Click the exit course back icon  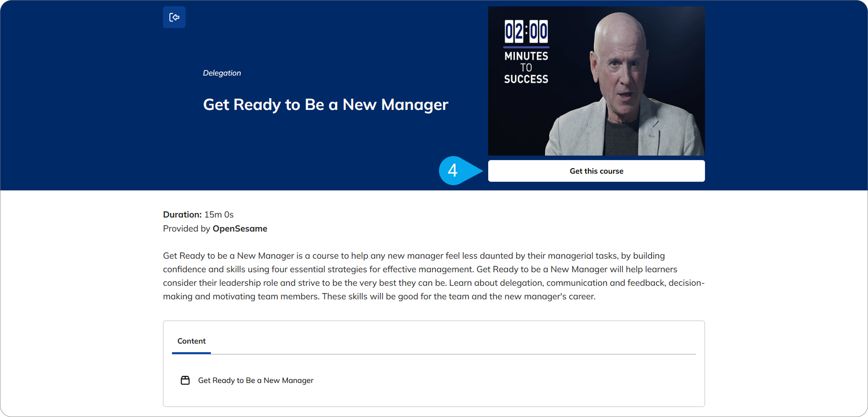174,17
